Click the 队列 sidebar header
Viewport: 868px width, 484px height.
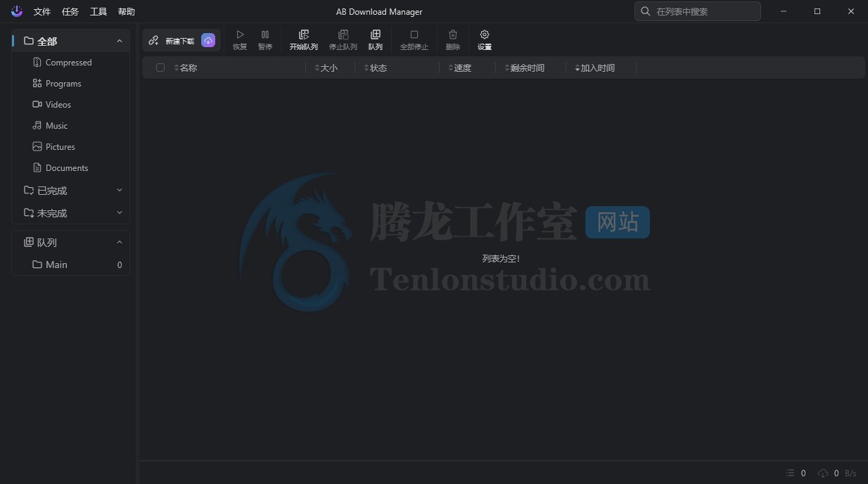click(x=71, y=243)
